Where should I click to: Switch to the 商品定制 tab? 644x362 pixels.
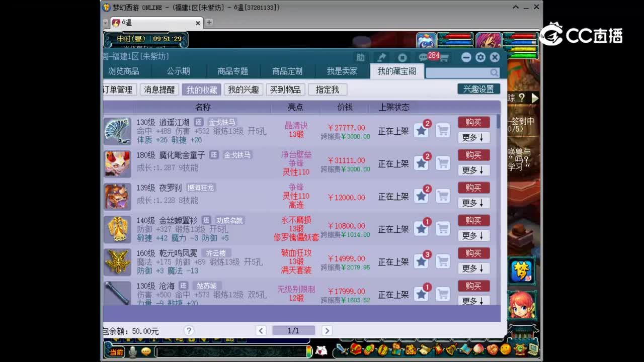coord(287,71)
